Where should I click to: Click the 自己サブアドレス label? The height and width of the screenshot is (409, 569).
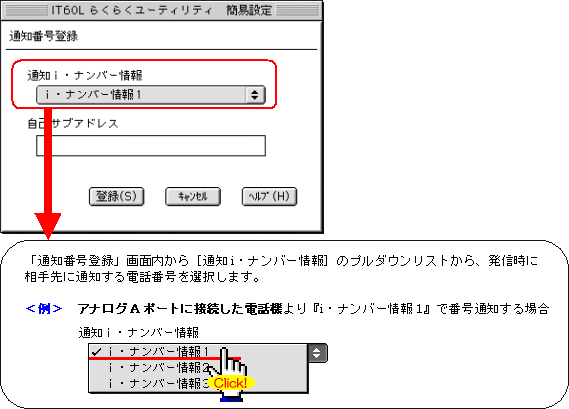(x=73, y=123)
